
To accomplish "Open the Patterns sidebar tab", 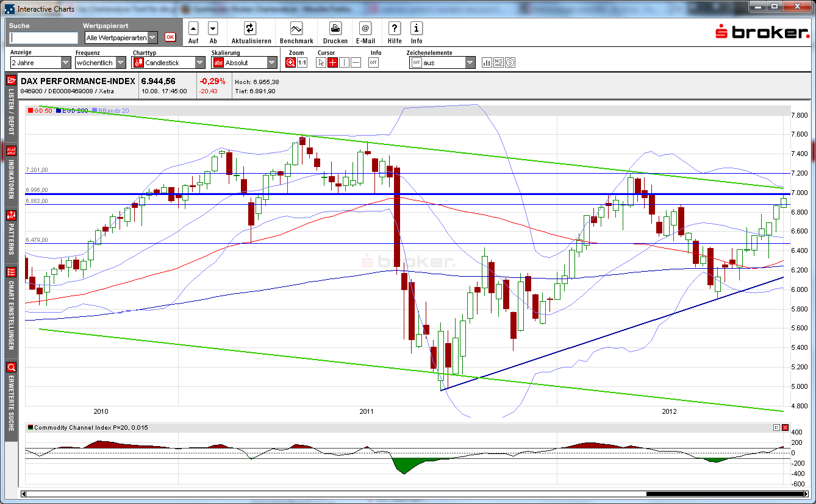I will [x=10, y=230].
